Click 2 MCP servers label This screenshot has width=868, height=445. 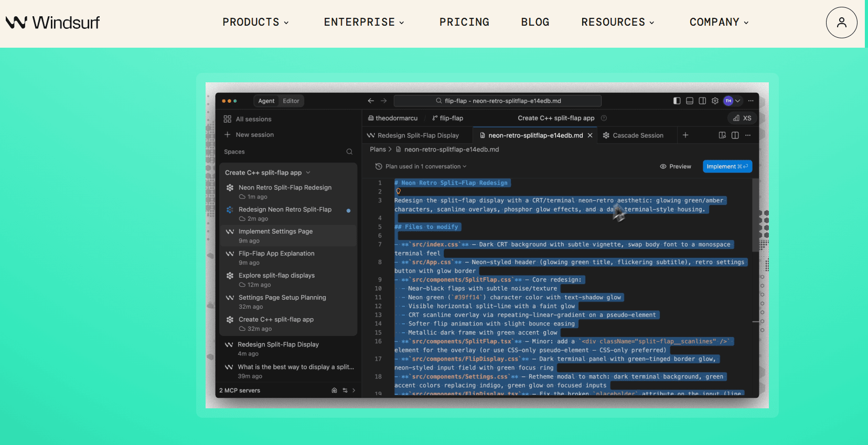pyautogui.click(x=240, y=390)
